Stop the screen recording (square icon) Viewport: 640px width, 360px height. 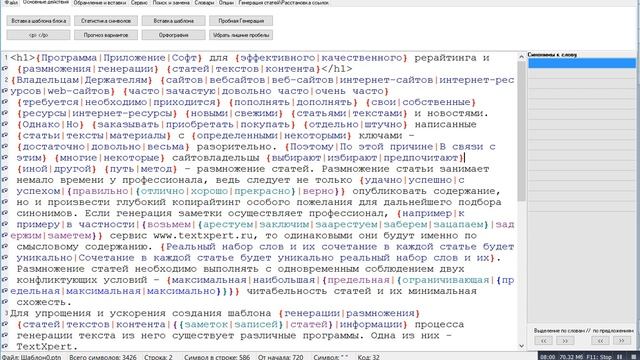[634, 357]
